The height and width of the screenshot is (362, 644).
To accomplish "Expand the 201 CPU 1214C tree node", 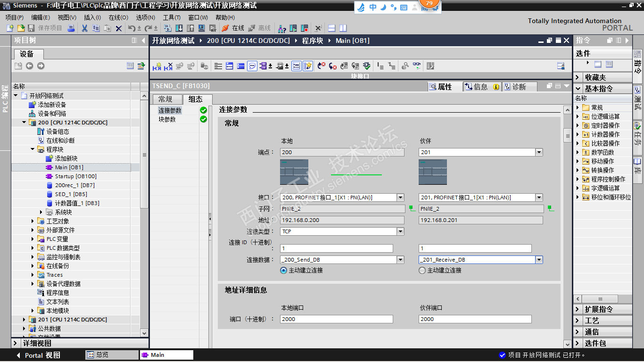I will (24, 320).
